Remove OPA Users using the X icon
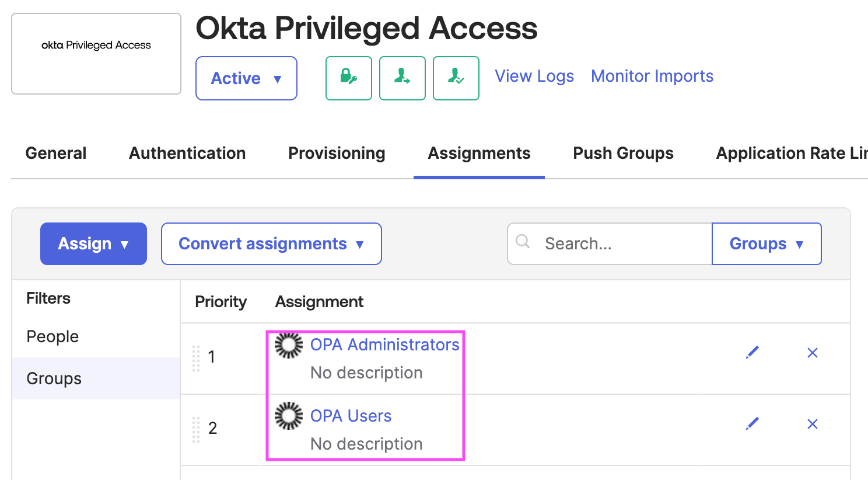The image size is (868, 480). pos(812,424)
